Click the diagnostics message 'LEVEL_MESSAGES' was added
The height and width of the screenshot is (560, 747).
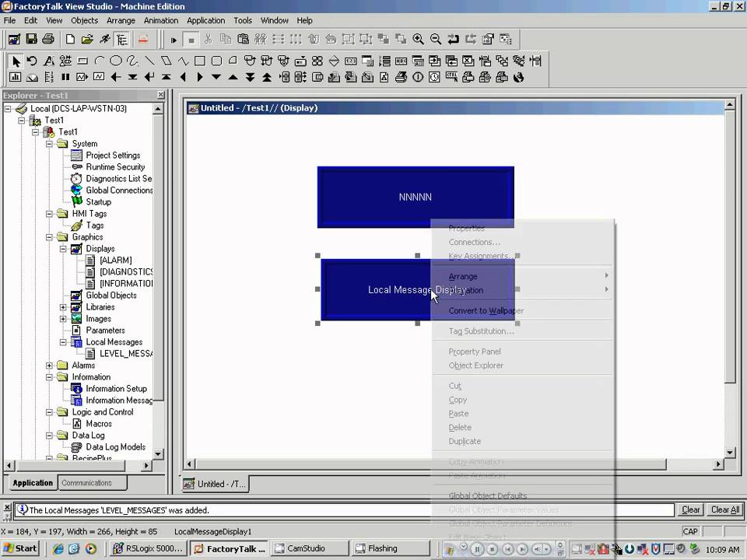[x=119, y=510]
